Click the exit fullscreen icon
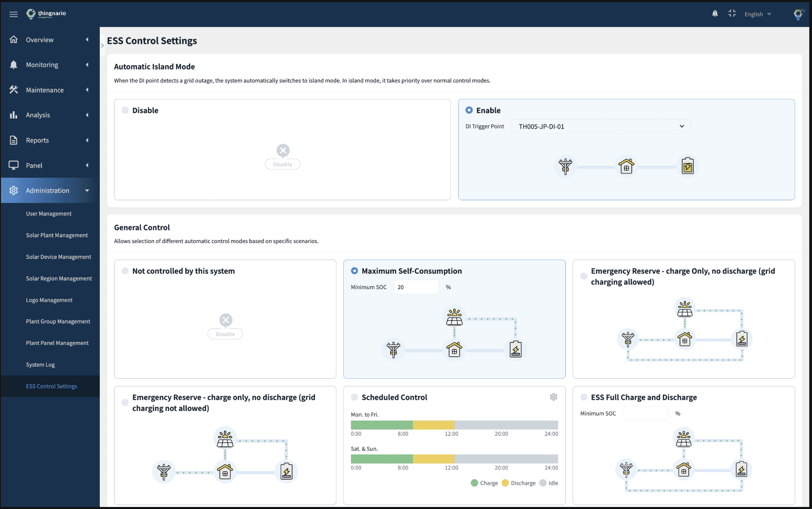This screenshot has height=509, width=812. pyautogui.click(x=732, y=14)
